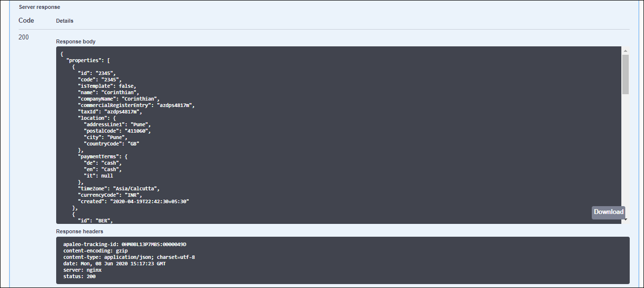The height and width of the screenshot is (288, 644).
Task: Click the "server: nginx" header line
Action: click(82, 270)
